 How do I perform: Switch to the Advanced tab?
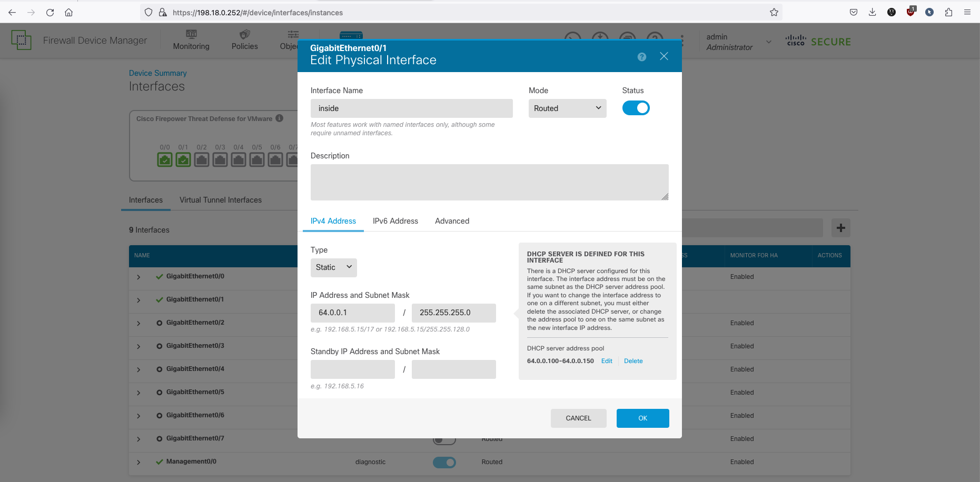click(452, 221)
